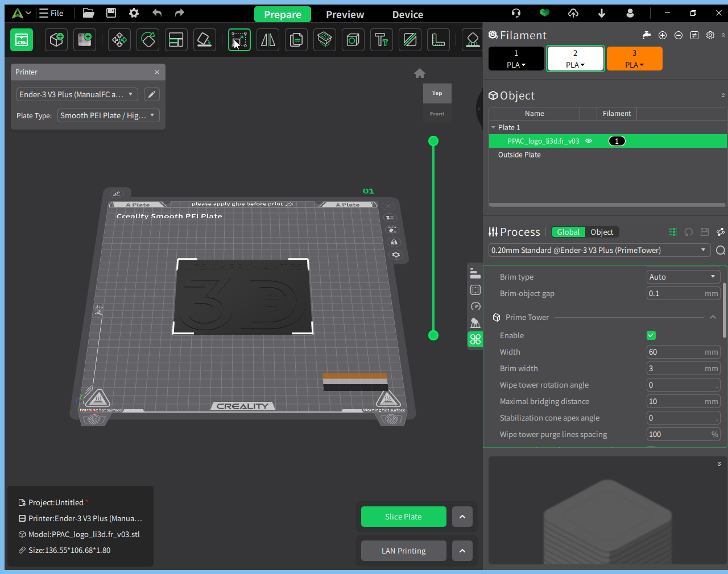
Task: Uncheck Prime Tower Enable checkbox
Action: pyautogui.click(x=651, y=335)
